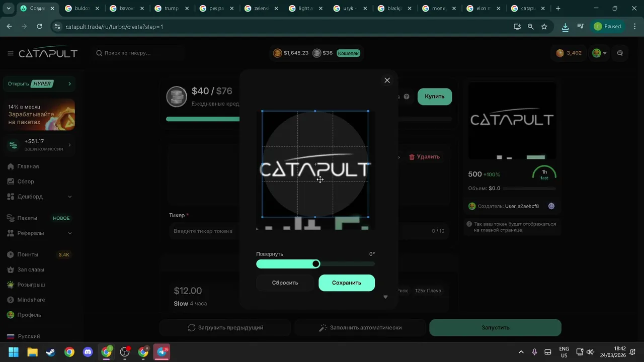Click the info icon beside preview note
Screen dimensions: 644x362
point(469,224)
